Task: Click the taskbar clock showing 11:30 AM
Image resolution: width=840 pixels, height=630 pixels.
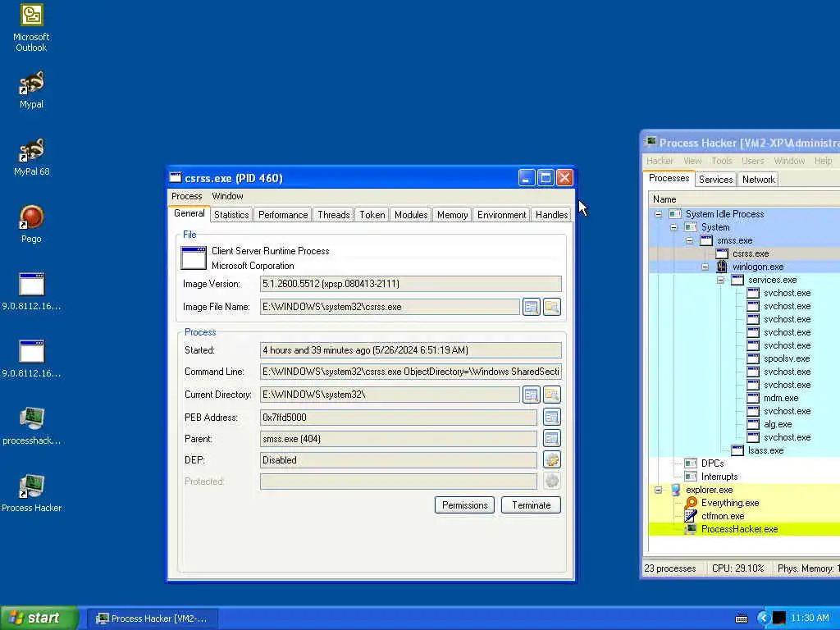Action: (810, 619)
